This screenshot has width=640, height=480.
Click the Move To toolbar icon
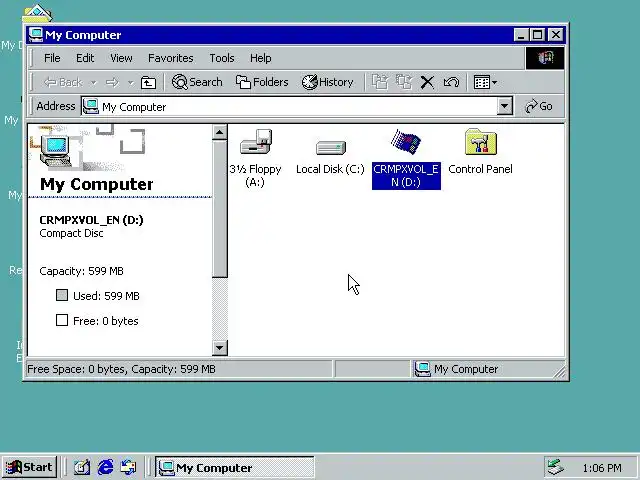380,82
